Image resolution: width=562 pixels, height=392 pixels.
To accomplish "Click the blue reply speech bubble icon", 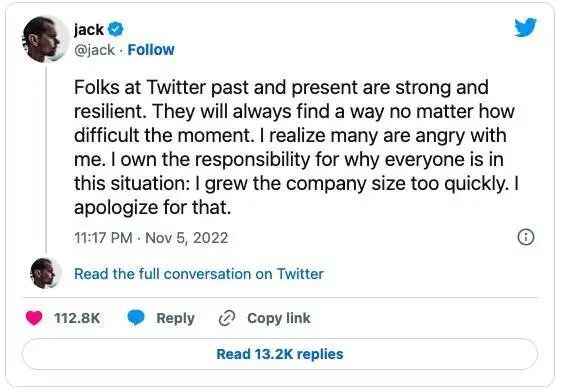I will pyautogui.click(x=136, y=318).
